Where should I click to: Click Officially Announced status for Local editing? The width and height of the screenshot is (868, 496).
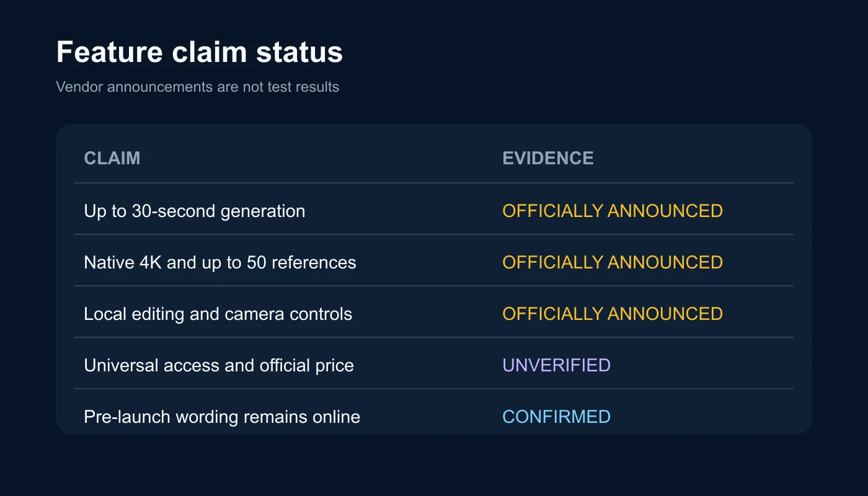point(612,314)
